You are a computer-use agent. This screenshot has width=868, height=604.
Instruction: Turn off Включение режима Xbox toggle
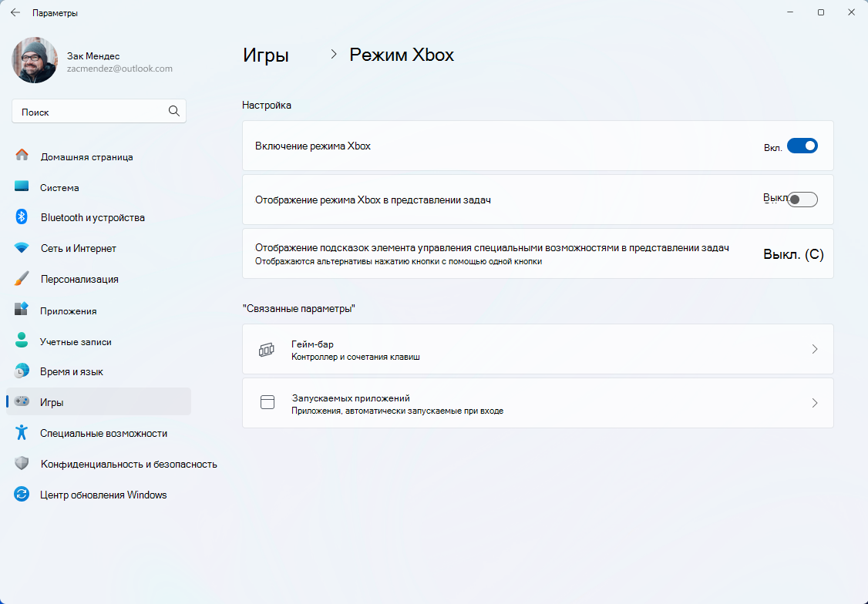(802, 146)
